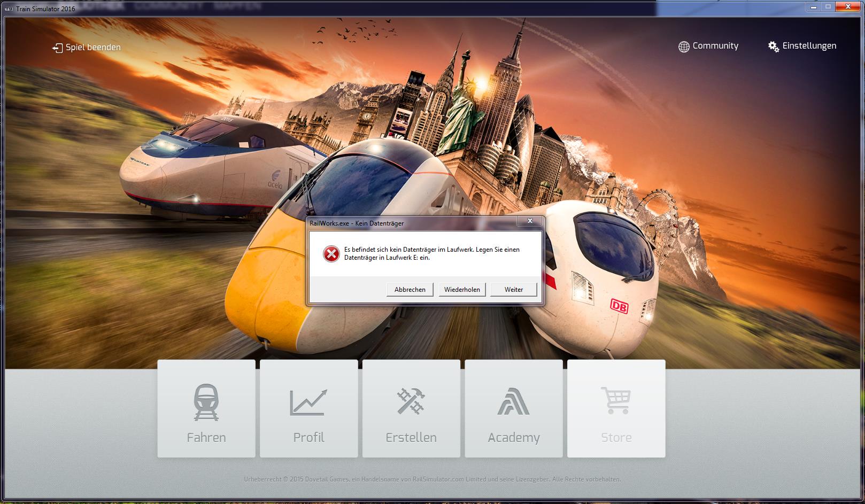Maximize the Train Simulator 2016 window
865x504 pixels.
[x=828, y=6]
